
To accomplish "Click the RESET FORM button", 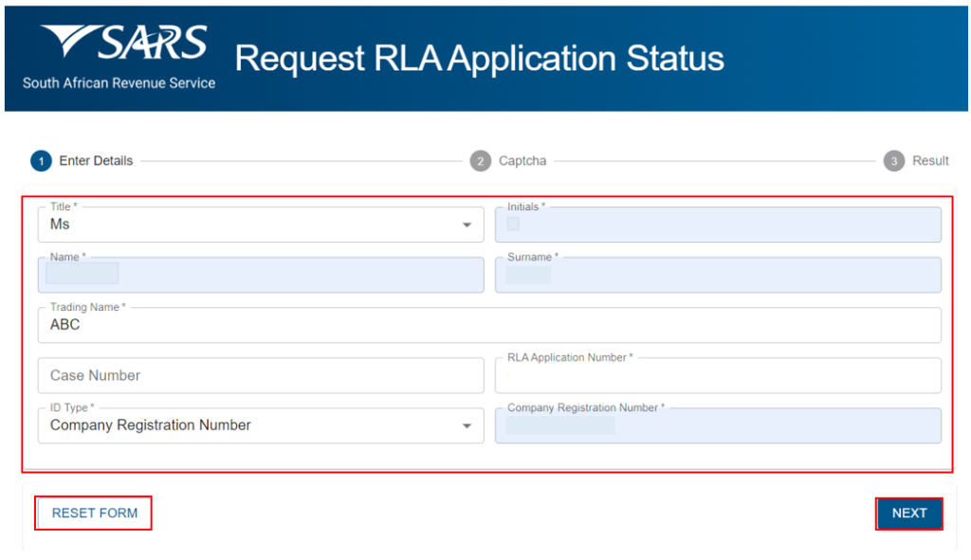I will click(93, 513).
